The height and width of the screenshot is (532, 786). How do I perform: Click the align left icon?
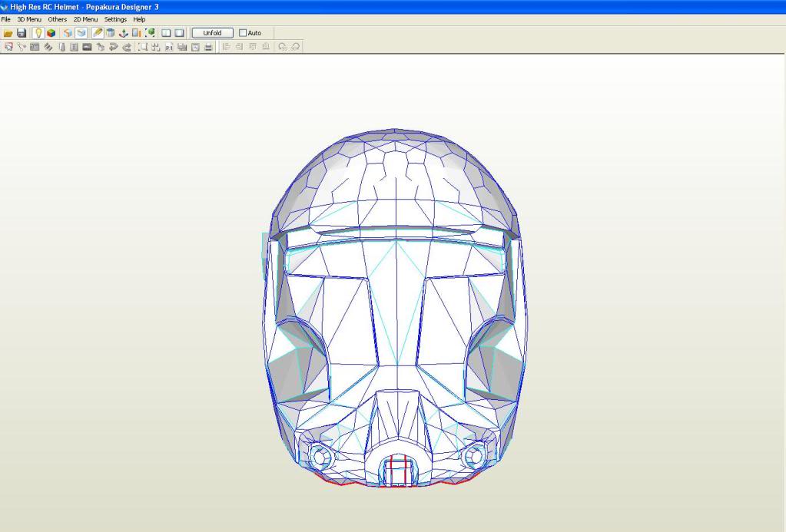point(227,47)
